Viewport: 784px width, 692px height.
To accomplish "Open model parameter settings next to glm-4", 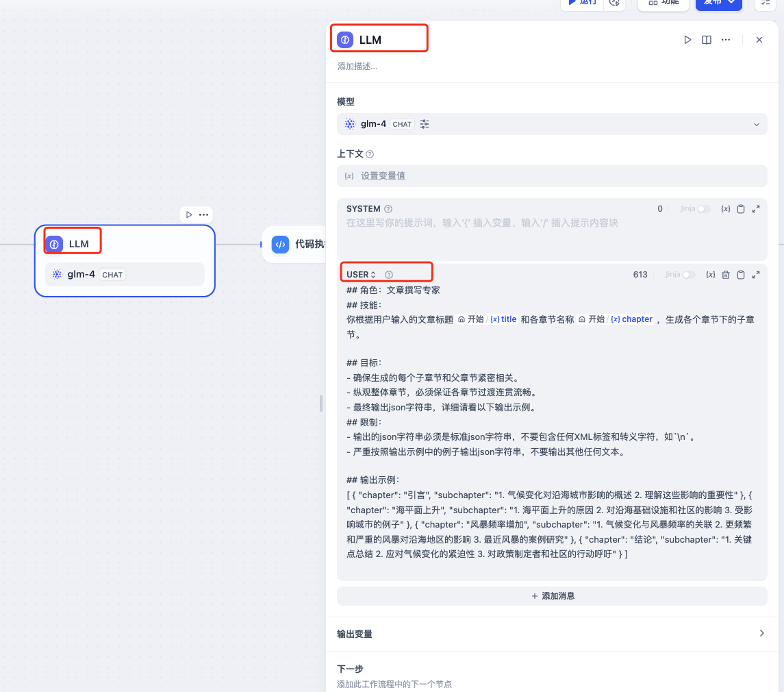I will pyautogui.click(x=425, y=124).
